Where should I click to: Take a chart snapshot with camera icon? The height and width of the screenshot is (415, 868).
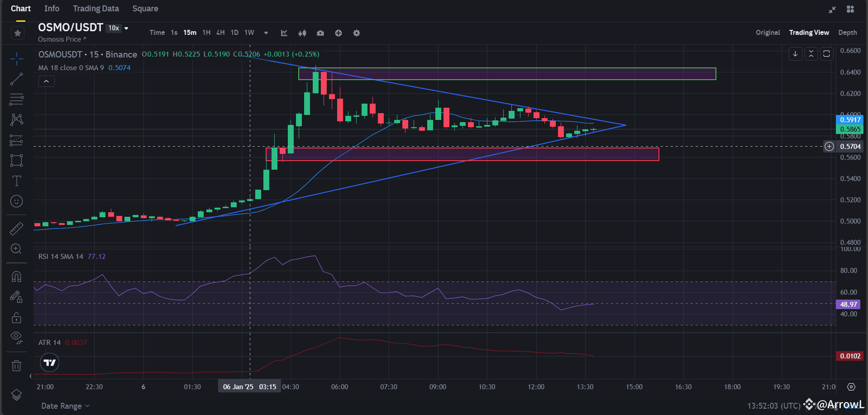click(x=320, y=33)
